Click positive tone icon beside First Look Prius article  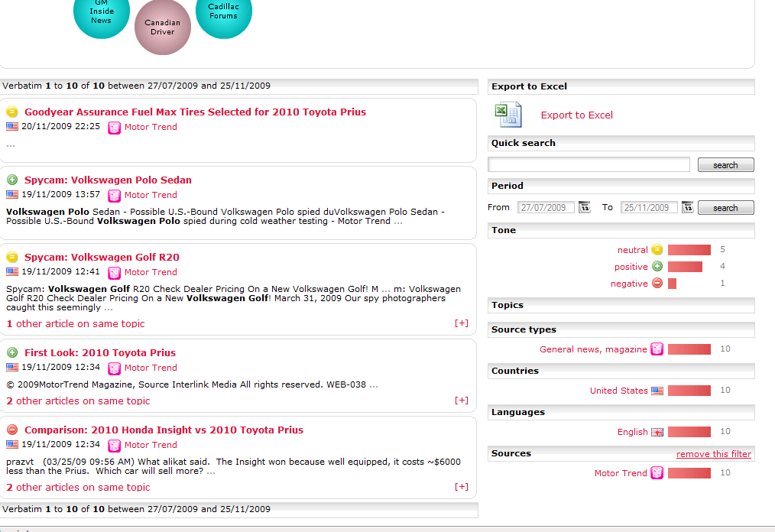tap(12, 352)
